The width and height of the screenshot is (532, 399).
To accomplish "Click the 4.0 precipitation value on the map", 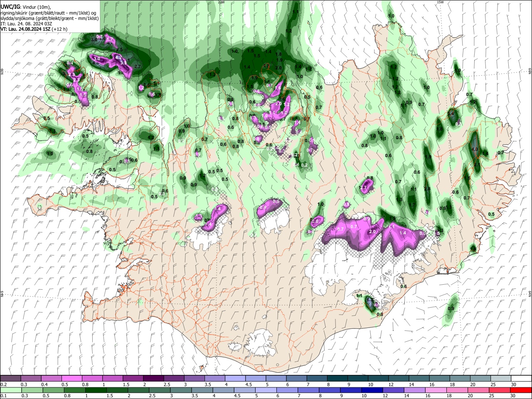I will coord(475,149).
